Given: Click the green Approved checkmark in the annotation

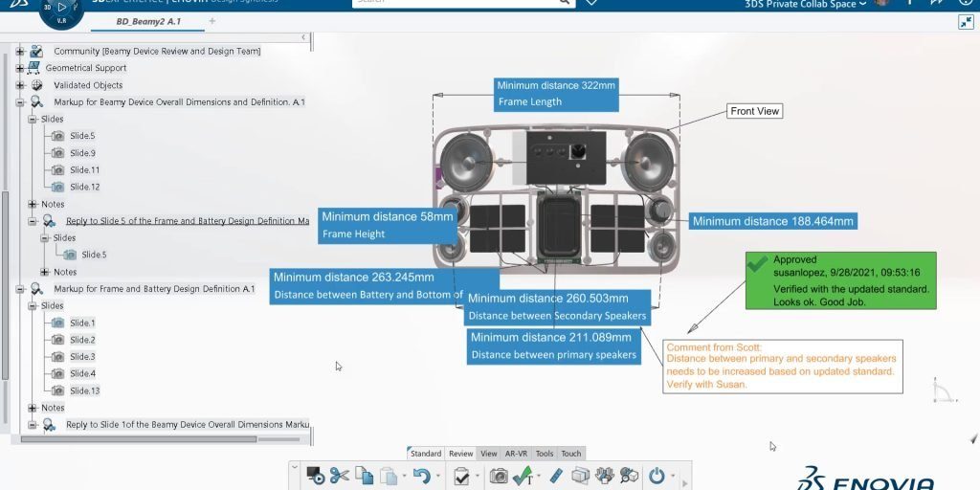Looking at the screenshot, I should coord(758,264).
